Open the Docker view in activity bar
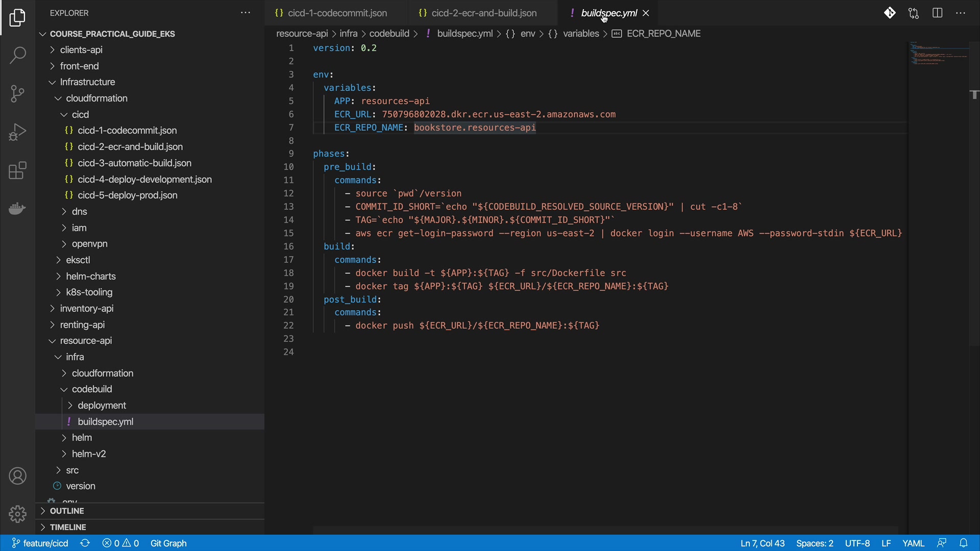This screenshot has height=551, width=980. click(x=17, y=209)
